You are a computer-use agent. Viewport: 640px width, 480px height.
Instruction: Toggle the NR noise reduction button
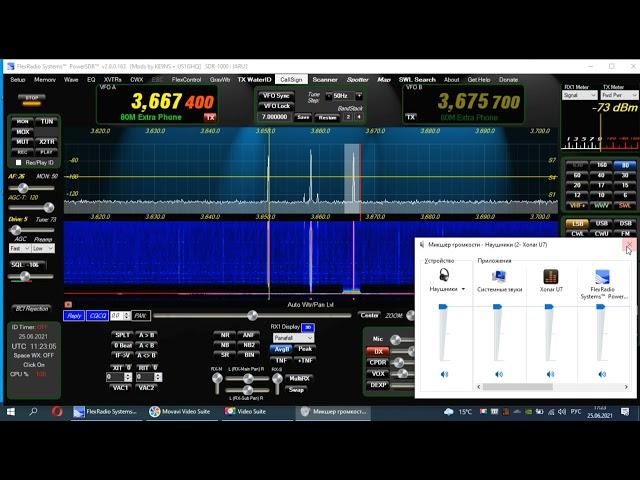click(x=224, y=335)
